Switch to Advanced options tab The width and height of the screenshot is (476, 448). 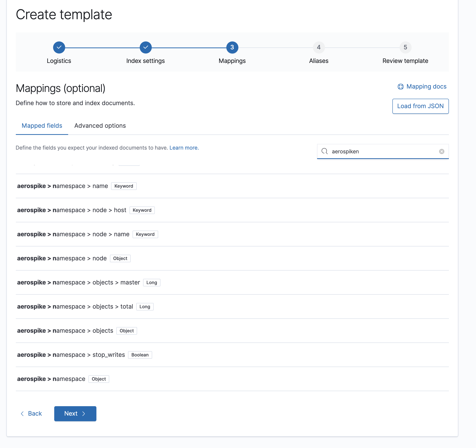[x=100, y=125]
